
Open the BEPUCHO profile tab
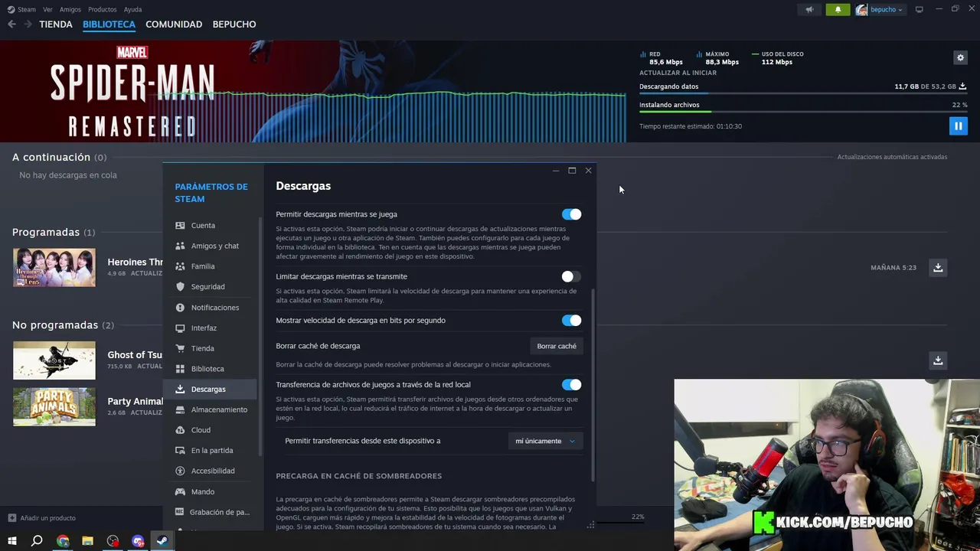[x=234, y=24]
